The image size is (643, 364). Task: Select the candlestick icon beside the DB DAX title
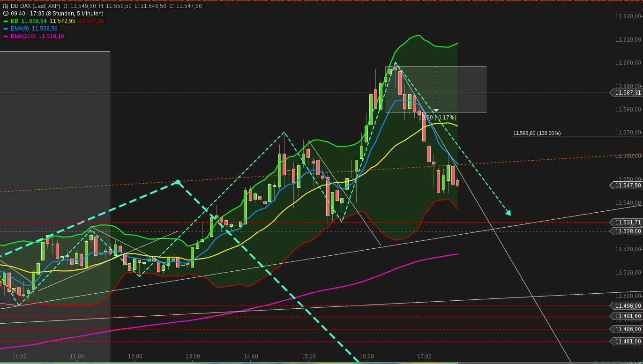coord(5,6)
